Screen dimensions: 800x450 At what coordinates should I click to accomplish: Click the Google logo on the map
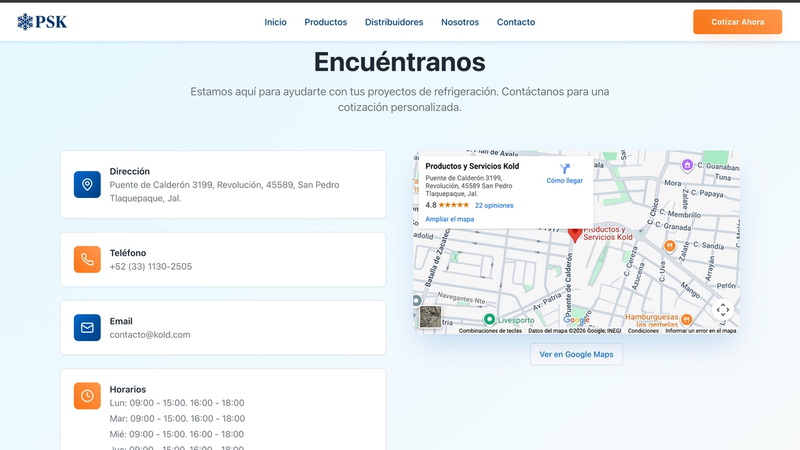[576, 320]
